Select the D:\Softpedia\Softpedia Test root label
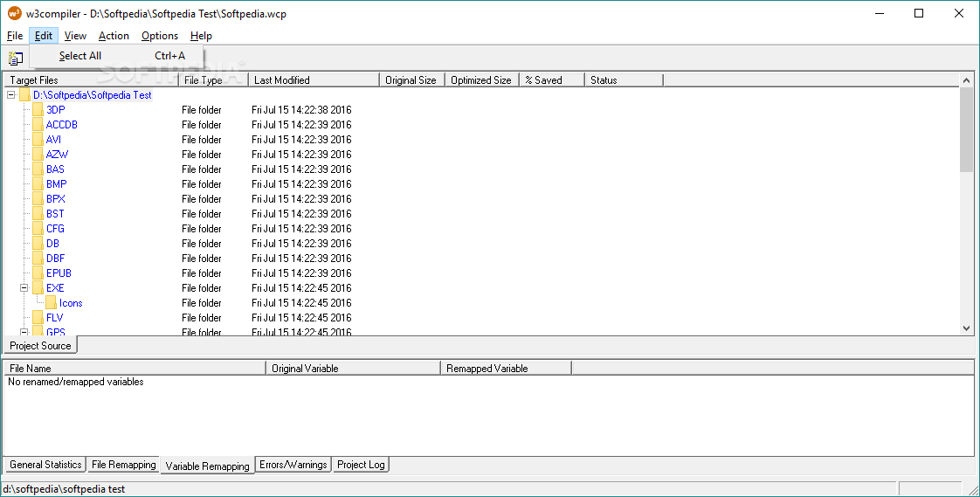The height and width of the screenshot is (497, 980). tap(93, 95)
